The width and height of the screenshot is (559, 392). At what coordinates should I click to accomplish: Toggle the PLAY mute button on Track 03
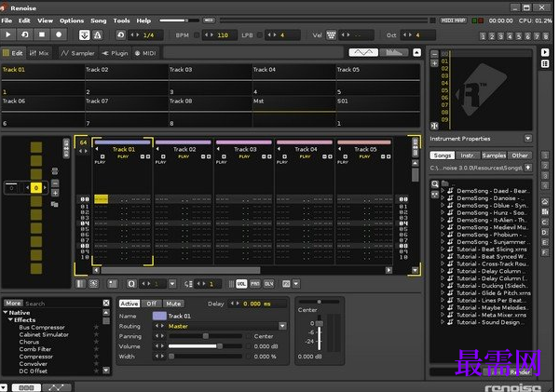(244, 156)
